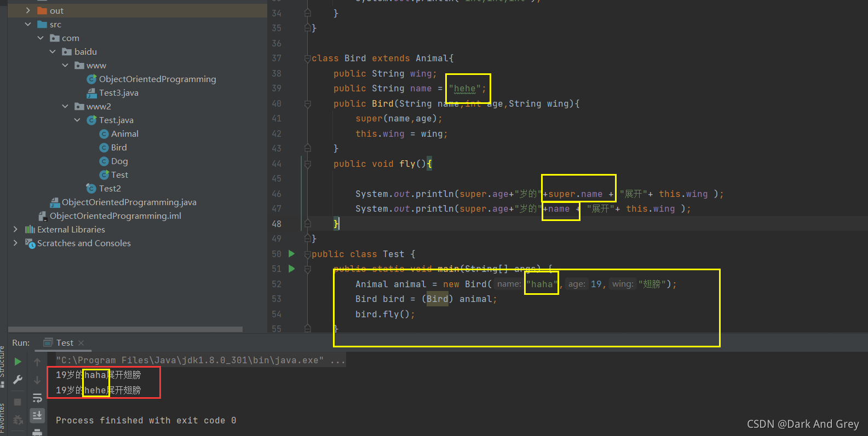The width and height of the screenshot is (868, 436).
Task: Click the Test2 class icon
Action: pyautogui.click(x=91, y=188)
